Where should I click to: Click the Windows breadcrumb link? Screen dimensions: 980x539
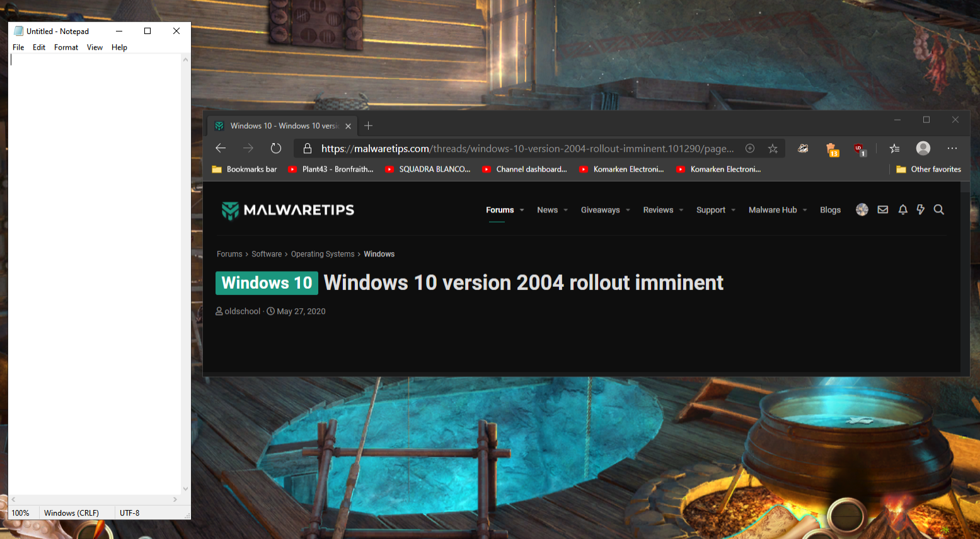click(x=379, y=254)
